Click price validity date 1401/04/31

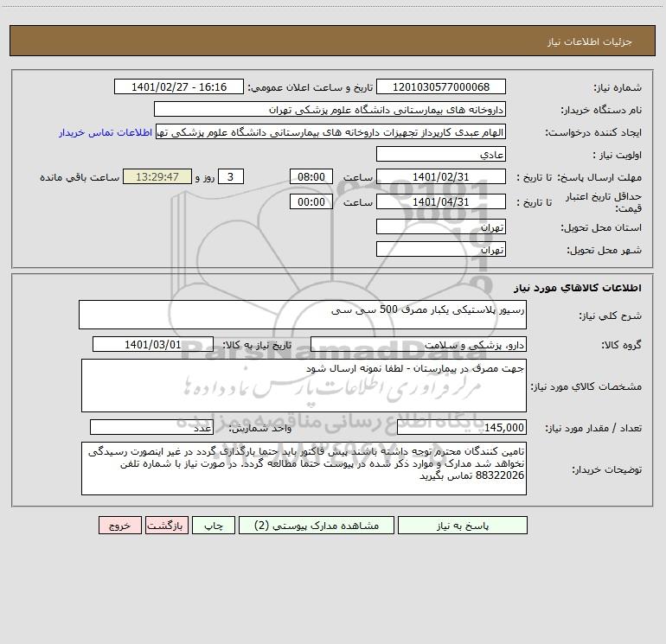tap(441, 201)
